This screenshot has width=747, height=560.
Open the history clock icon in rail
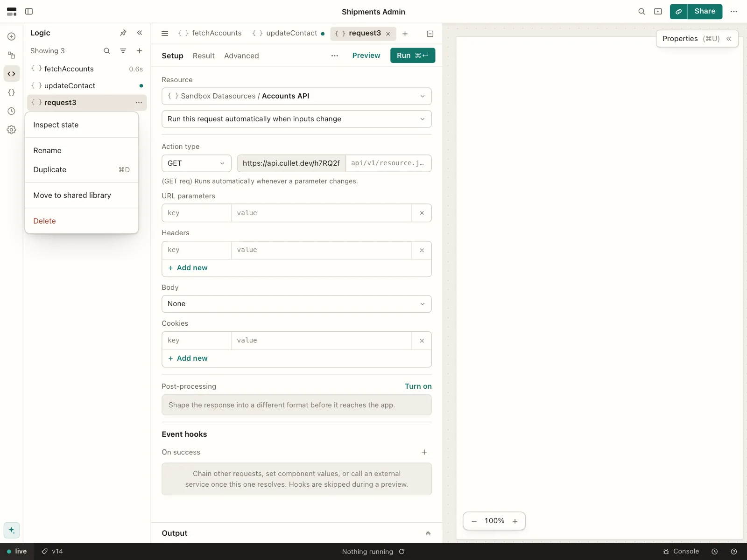click(12, 111)
